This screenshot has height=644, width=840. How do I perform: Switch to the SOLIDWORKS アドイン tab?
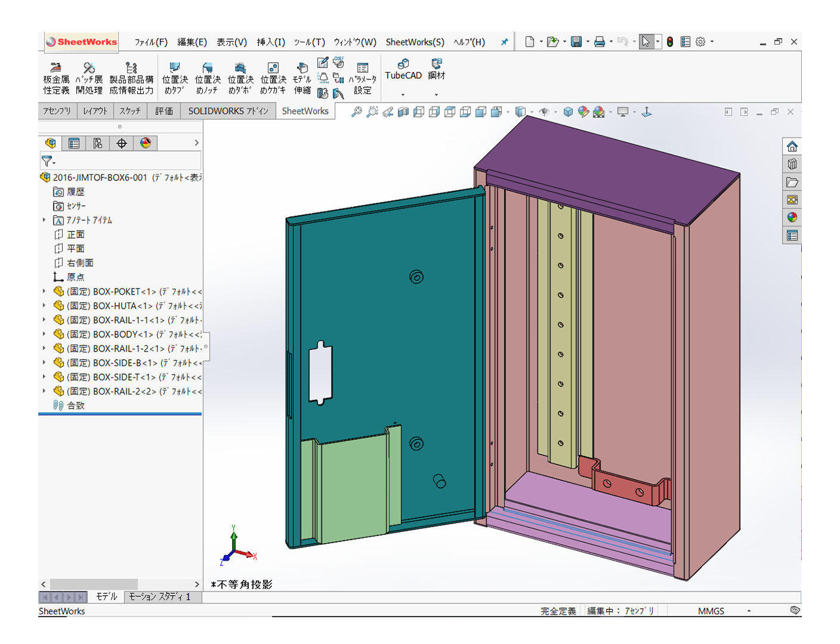[x=228, y=111]
